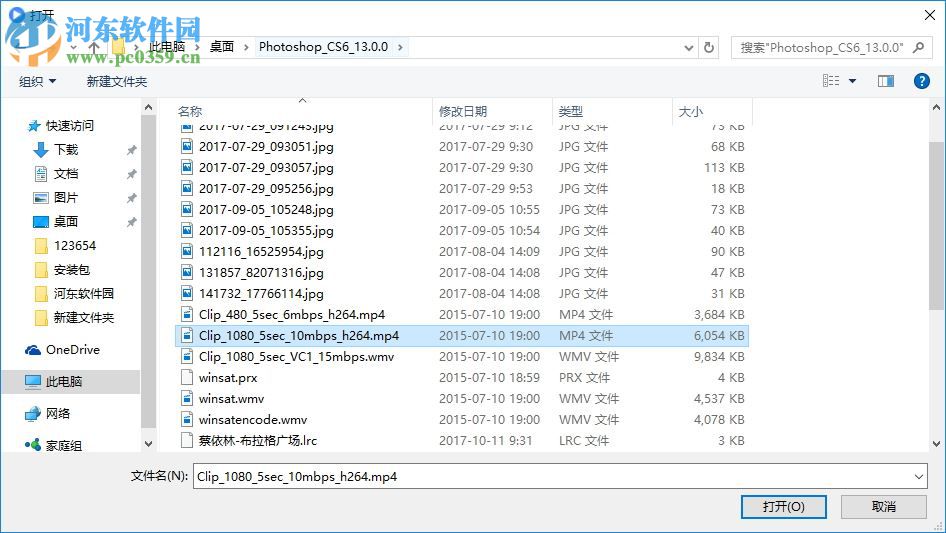The height and width of the screenshot is (533, 946).
Task: Select file 2017-09-05_105355.jpg
Action: (265, 231)
